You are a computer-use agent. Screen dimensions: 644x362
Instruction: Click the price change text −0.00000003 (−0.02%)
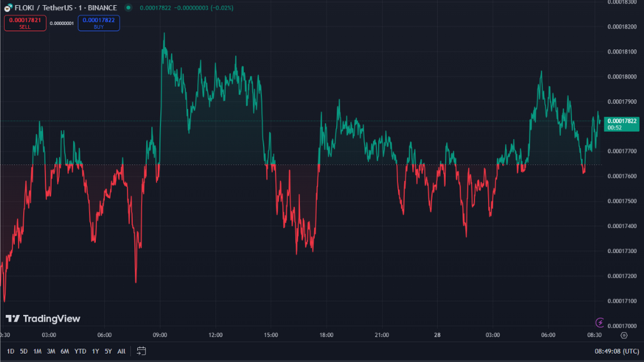tap(204, 8)
